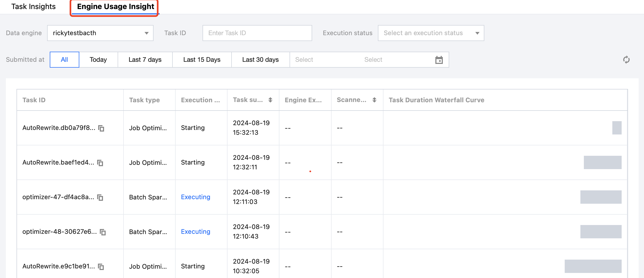The image size is (644, 278).
Task: Open the Executing status link for optimizer-47
Action: click(x=196, y=197)
